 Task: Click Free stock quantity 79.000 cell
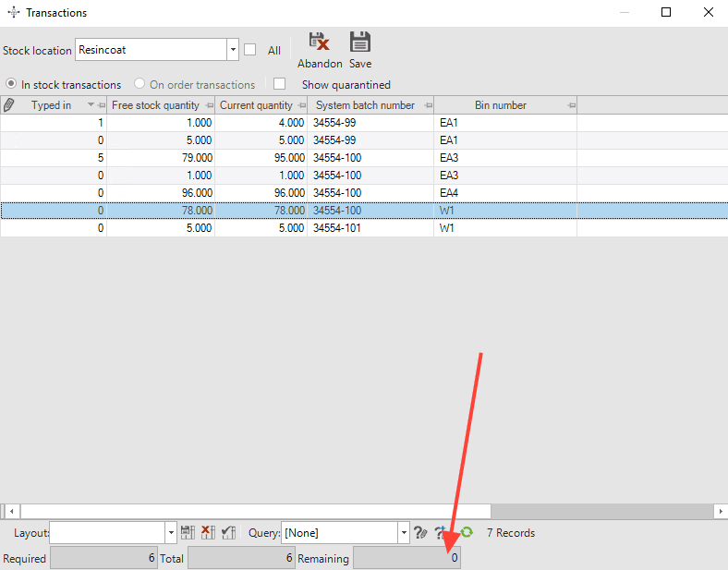click(x=161, y=158)
